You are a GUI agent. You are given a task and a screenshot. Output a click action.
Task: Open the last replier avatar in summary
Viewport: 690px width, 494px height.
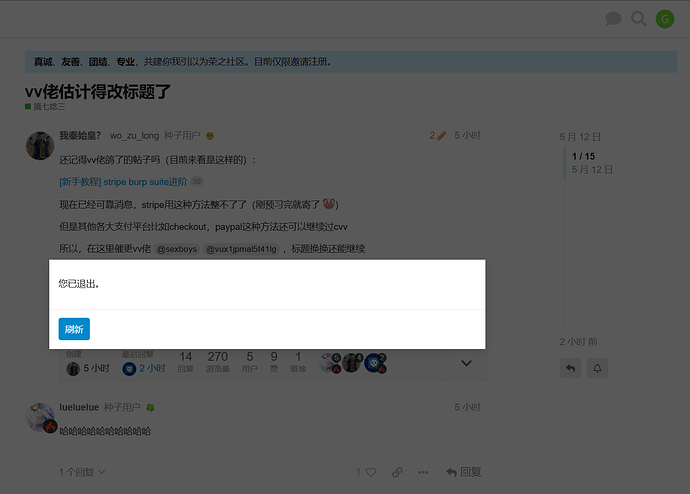[129, 369]
